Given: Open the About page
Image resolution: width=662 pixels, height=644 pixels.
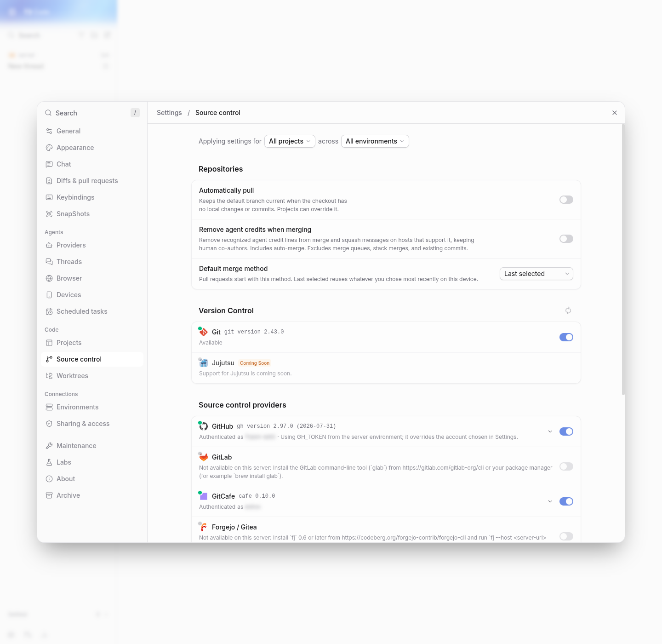Looking at the screenshot, I should [x=92, y=479].
